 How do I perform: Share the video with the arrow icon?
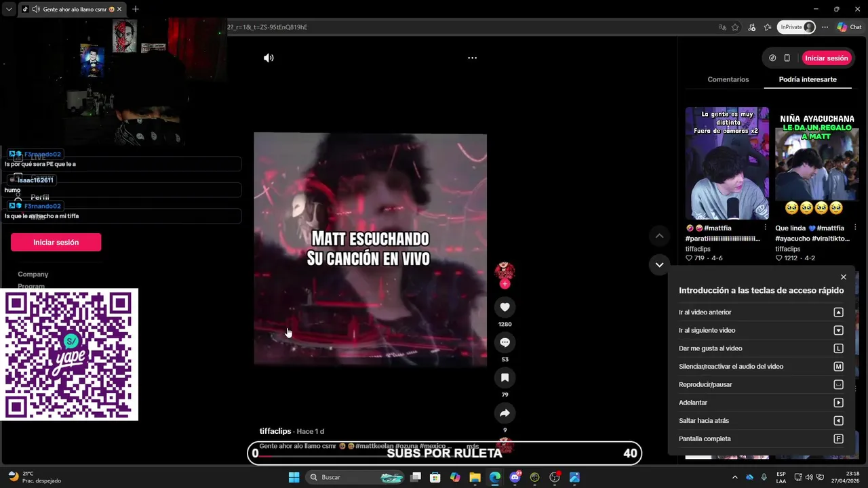click(505, 413)
